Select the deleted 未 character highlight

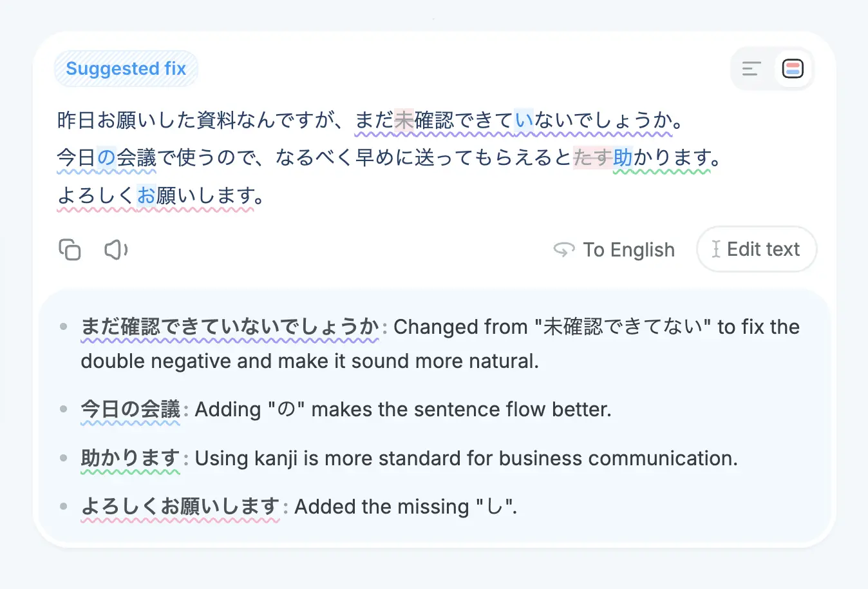tap(404, 121)
